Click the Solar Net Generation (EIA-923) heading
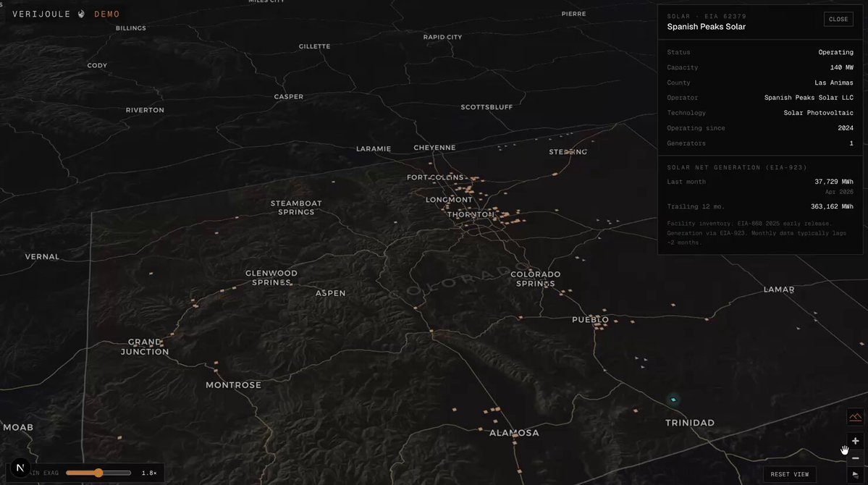Screen dimensions: 868x485 click(736, 167)
